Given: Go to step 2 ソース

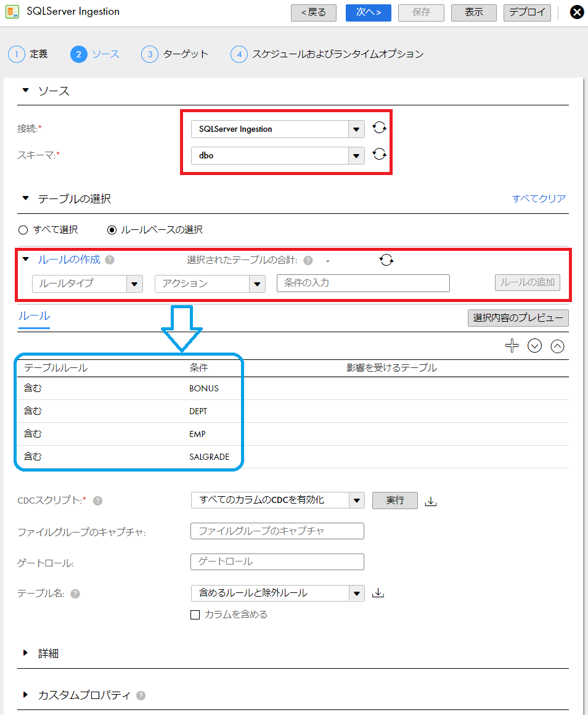Looking at the screenshot, I should click(x=95, y=54).
